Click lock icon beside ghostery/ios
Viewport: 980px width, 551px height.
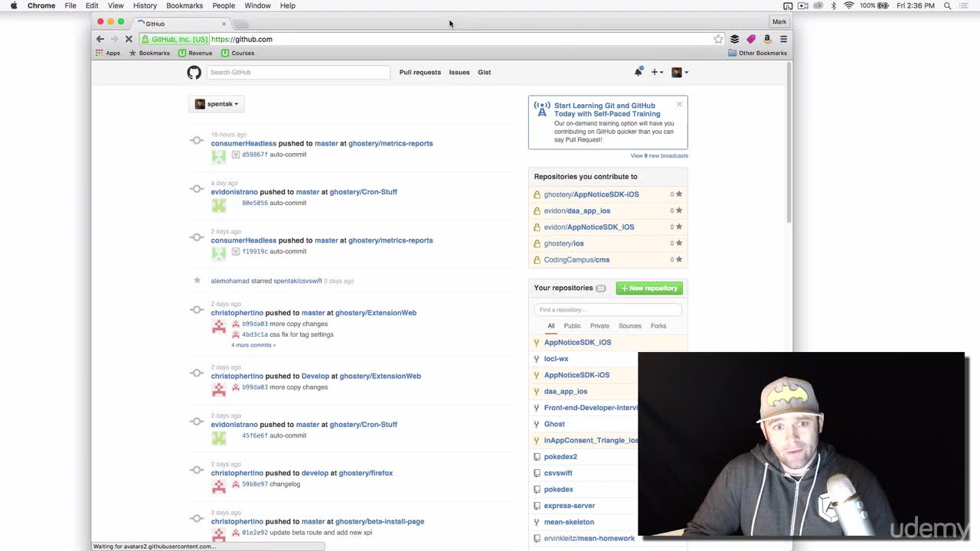537,243
